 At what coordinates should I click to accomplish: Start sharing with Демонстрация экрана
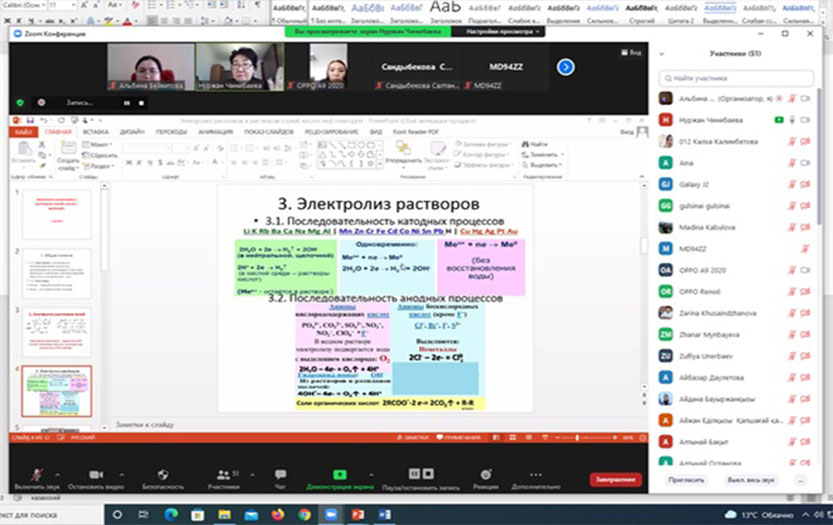coord(340,475)
